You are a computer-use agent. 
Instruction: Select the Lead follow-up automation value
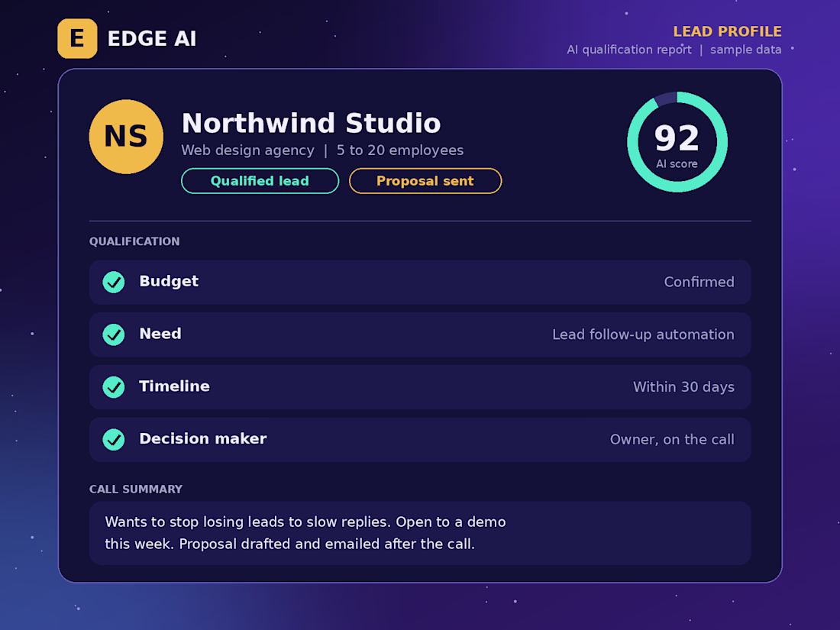(643, 334)
